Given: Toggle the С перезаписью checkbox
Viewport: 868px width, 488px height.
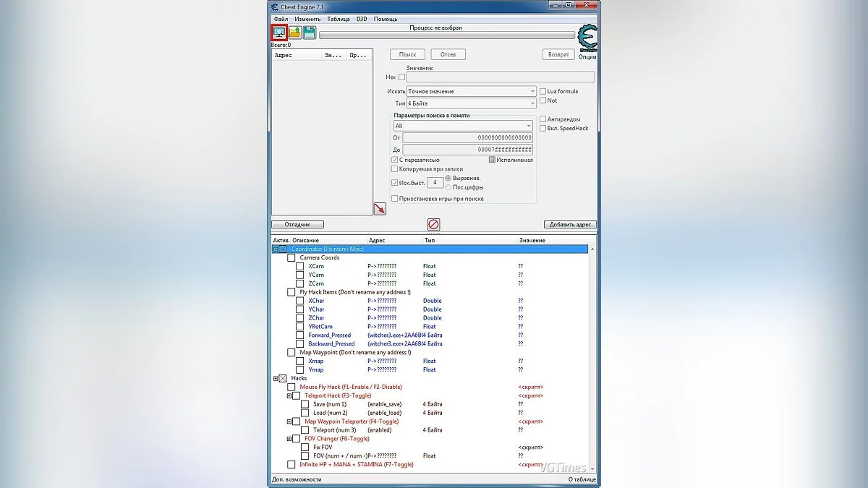Looking at the screenshot, I should 394,160.
